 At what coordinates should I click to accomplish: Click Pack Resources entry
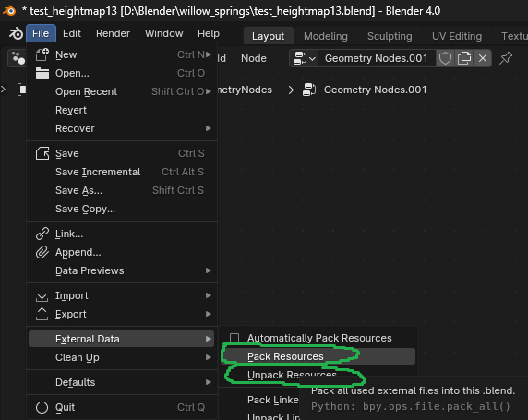(318, 356)
